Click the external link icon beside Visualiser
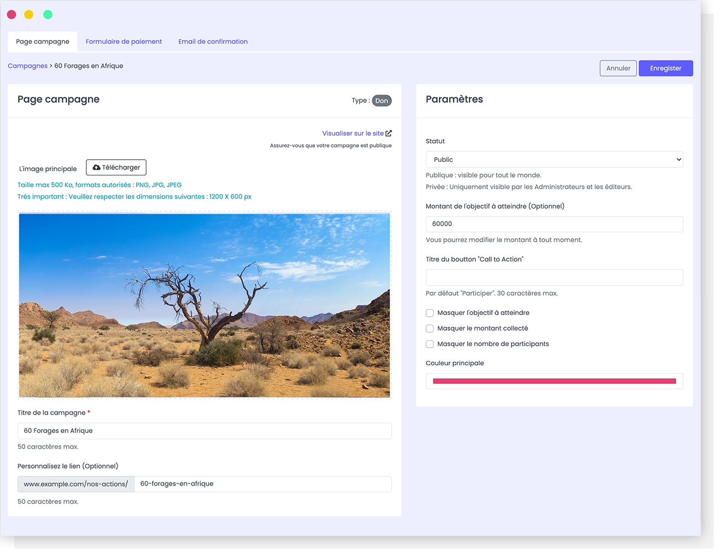 click(388, 133)
